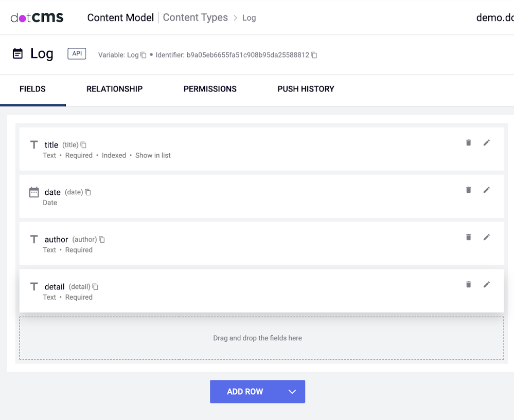514x420 pixels.
Task: Go to Content Types breadcrumb
Action: coord(195,17)
